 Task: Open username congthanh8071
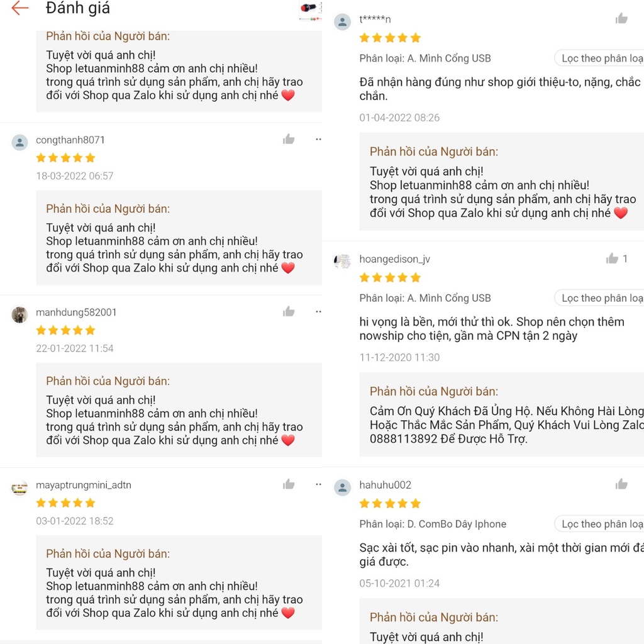70,140
